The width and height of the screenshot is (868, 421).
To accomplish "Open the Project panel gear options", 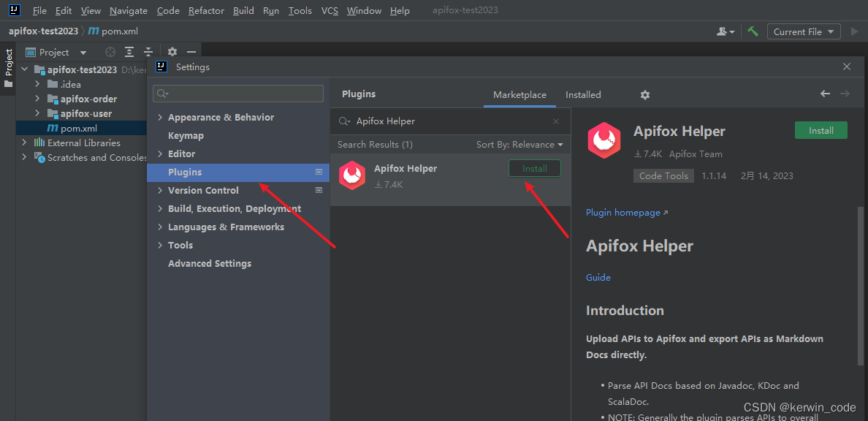I will tap(172, 52).
